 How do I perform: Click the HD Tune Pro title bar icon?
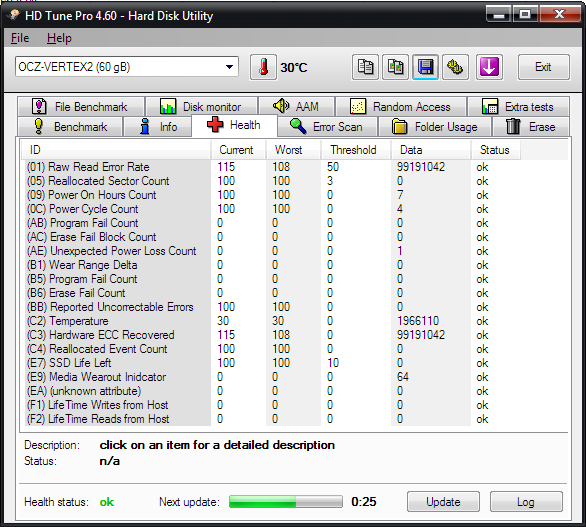coord(15,15)
